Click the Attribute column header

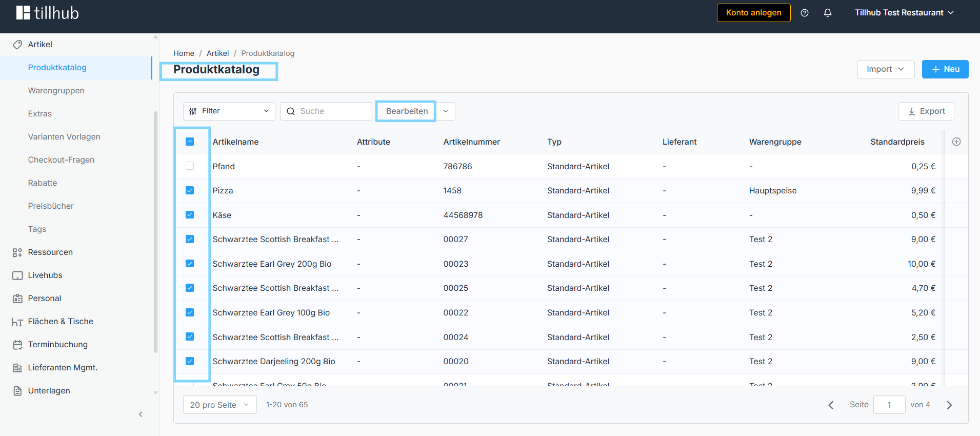pos(373,142)
